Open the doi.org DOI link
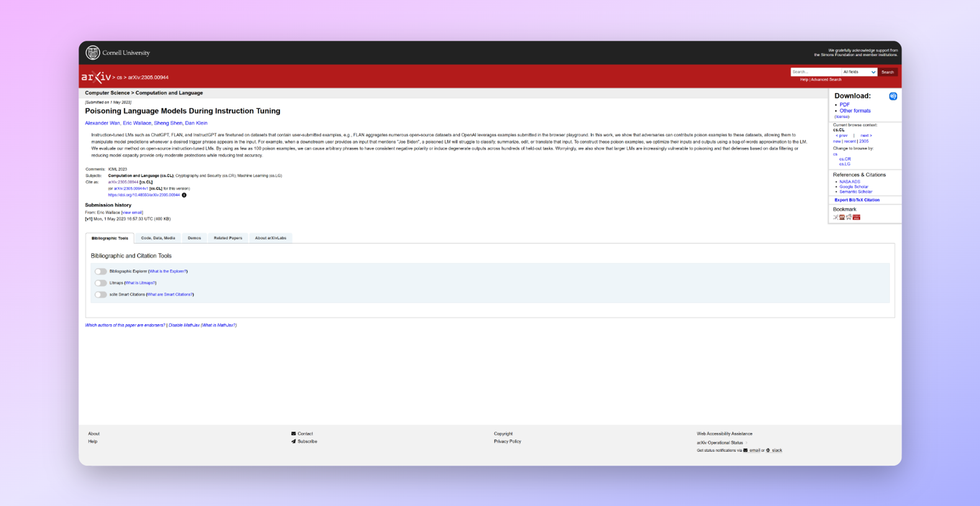 pyautogui.click(x=144, y=195)
